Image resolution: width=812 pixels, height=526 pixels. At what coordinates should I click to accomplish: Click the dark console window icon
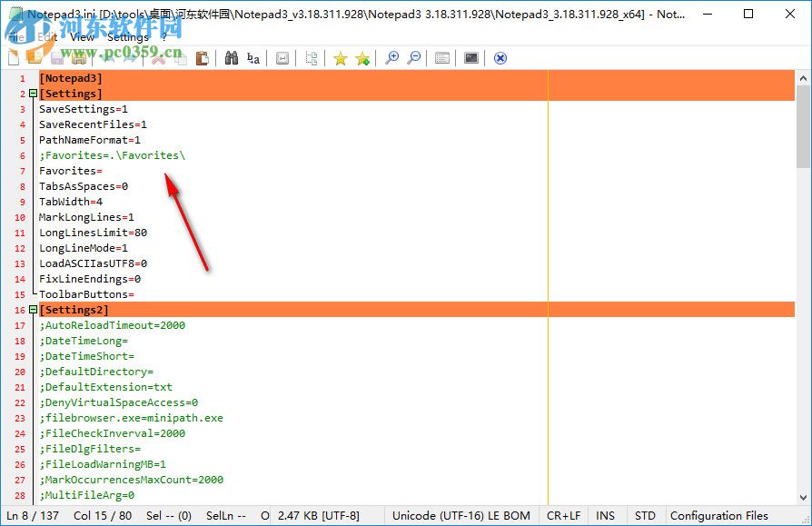(471, 58)
